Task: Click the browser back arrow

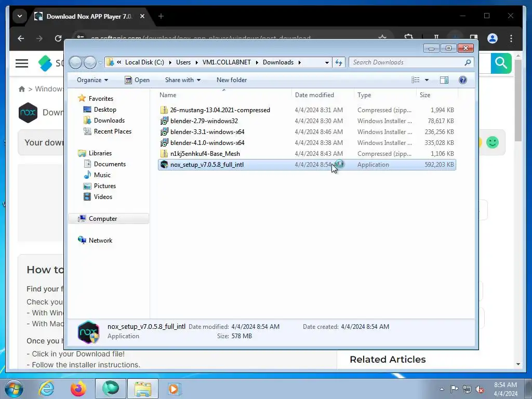Action: [x=21, y=38]
